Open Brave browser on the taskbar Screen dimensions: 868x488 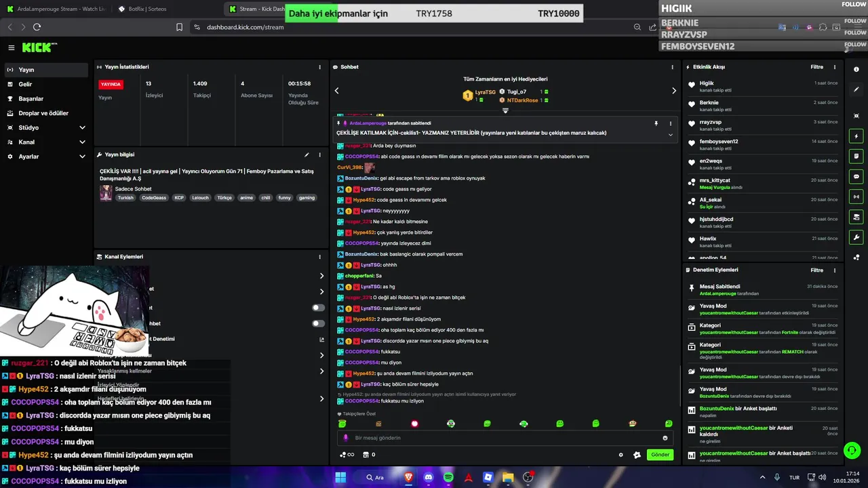coord(408,477)
